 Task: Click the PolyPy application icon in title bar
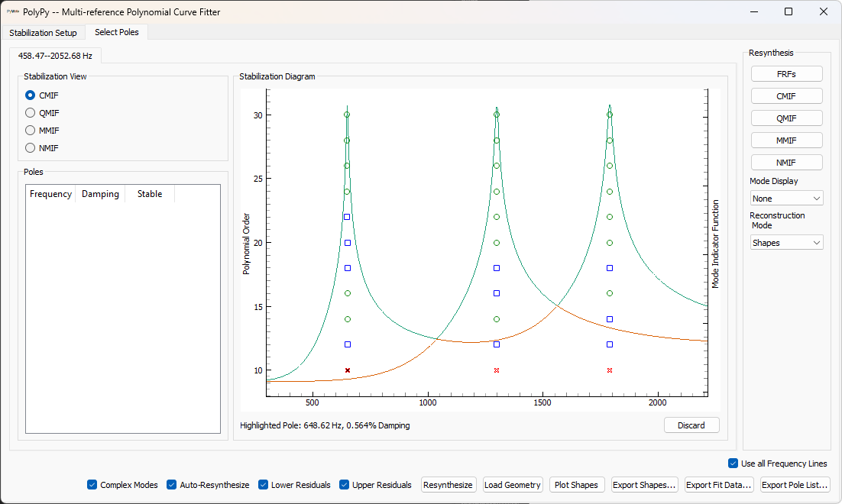(x=13, y=11)
